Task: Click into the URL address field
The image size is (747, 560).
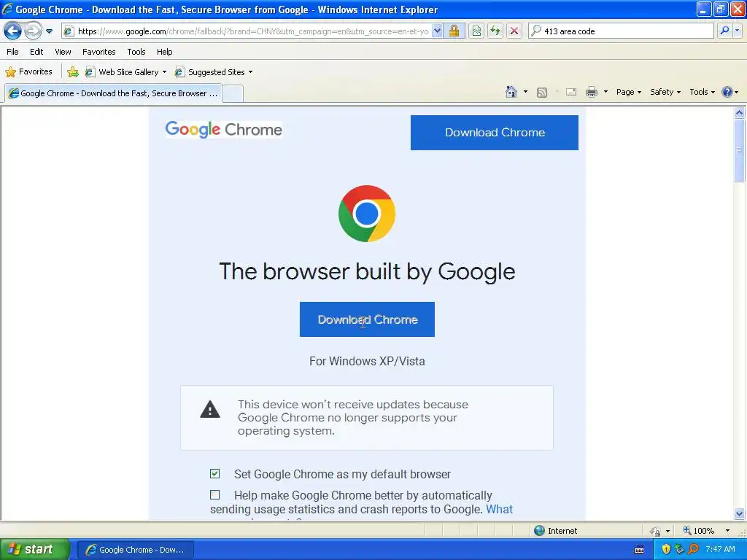Action: pos(252,31)
